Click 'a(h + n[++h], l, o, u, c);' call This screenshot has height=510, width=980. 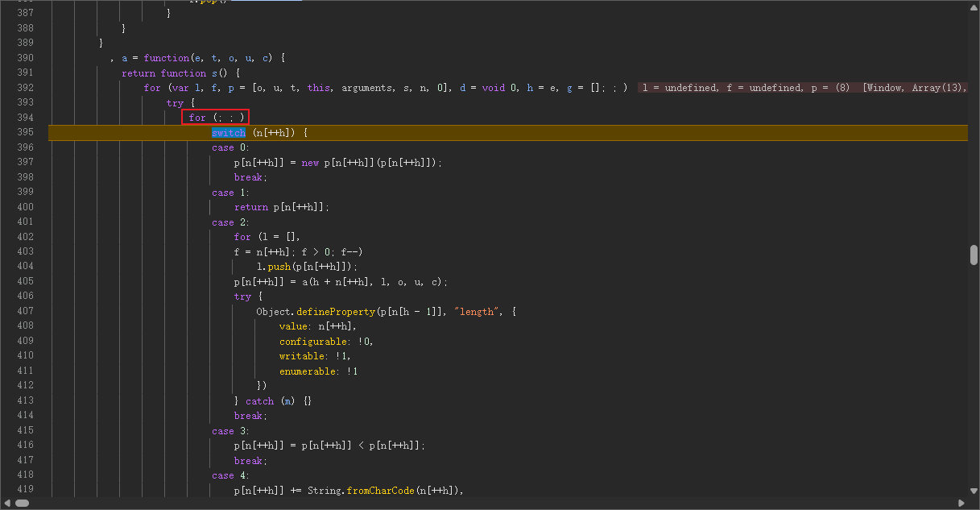pos(375,282)
